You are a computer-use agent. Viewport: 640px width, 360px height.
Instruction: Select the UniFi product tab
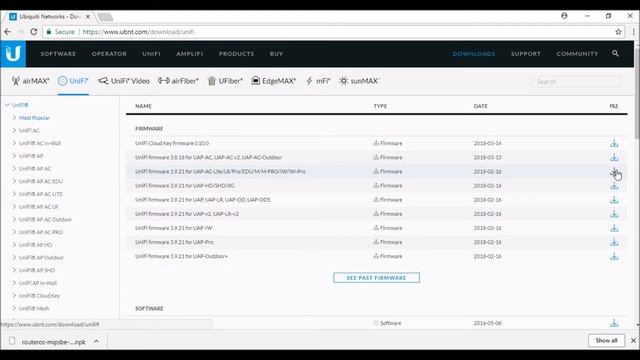point(73,81)
